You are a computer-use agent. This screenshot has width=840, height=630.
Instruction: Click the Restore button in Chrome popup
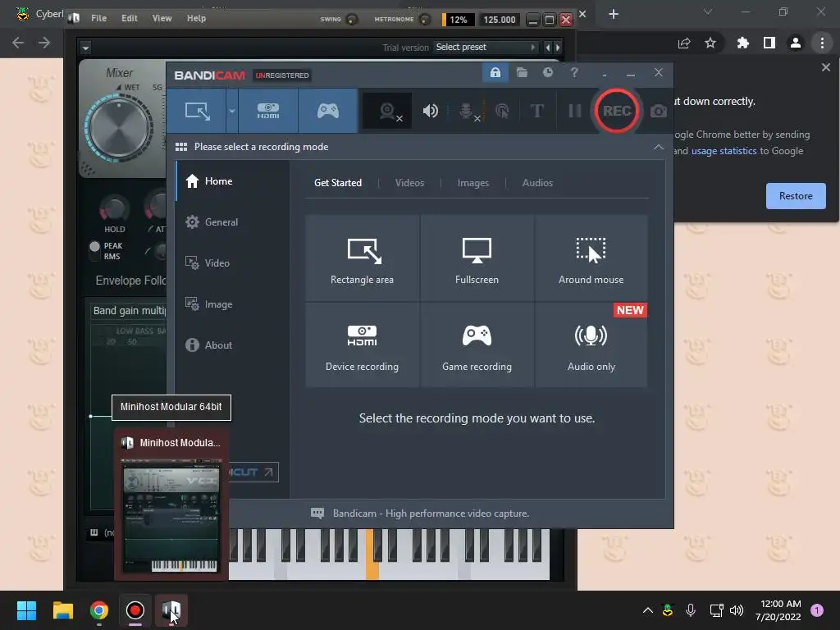click(x=796, y=195)
